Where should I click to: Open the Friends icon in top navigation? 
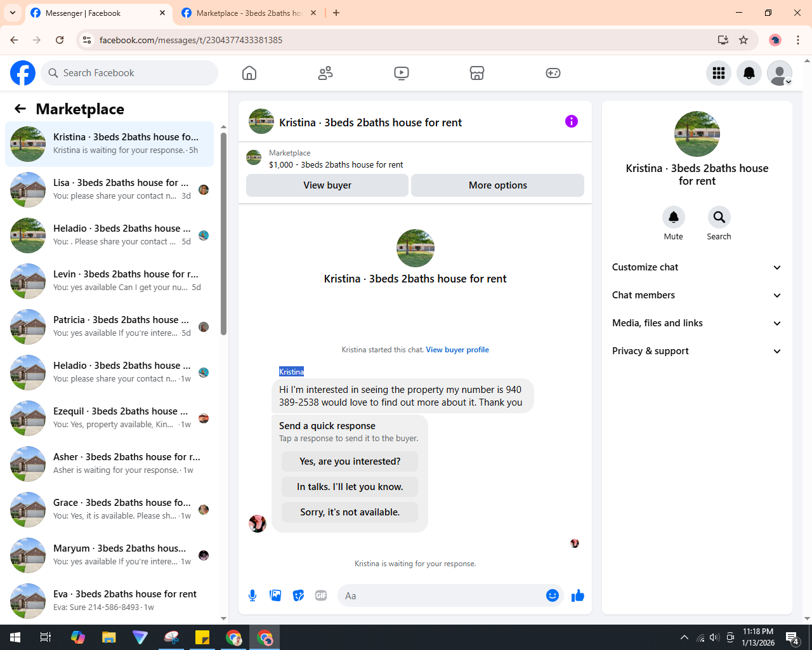325,73
